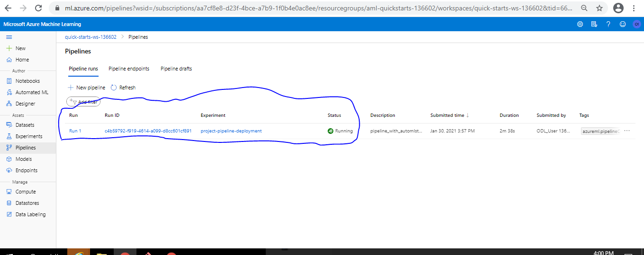
Task: Open run ID c4b59792-f919-4614-a099-d8cc601cf891 link
Action: (148, 131)
